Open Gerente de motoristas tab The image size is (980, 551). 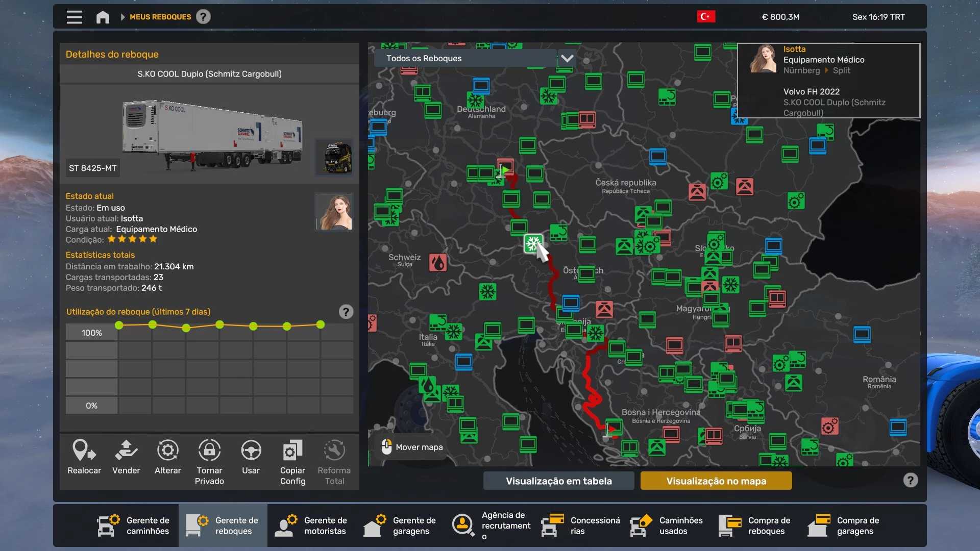[312, 525]
